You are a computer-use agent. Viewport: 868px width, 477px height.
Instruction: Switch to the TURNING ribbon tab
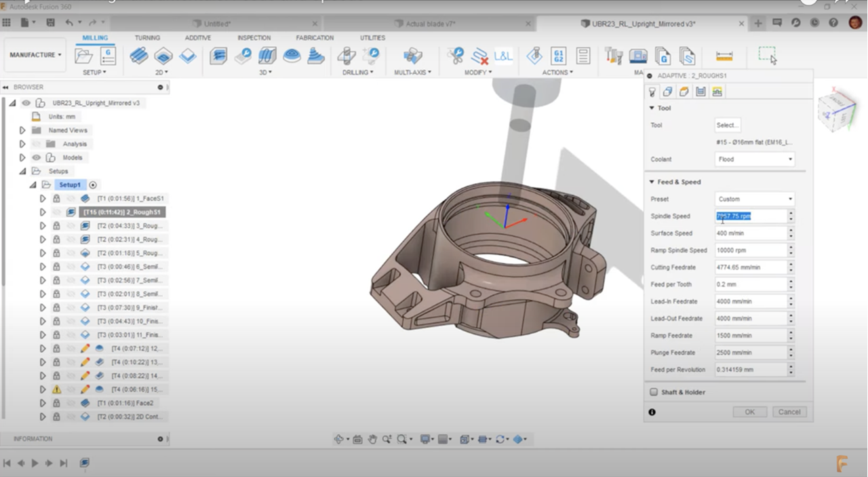click(x=147, y=38)
